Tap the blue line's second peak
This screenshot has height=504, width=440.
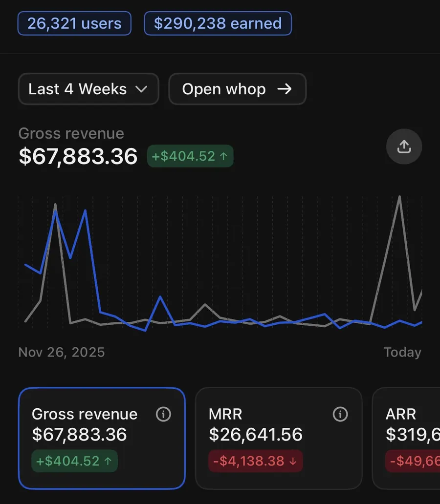[85, 211]
